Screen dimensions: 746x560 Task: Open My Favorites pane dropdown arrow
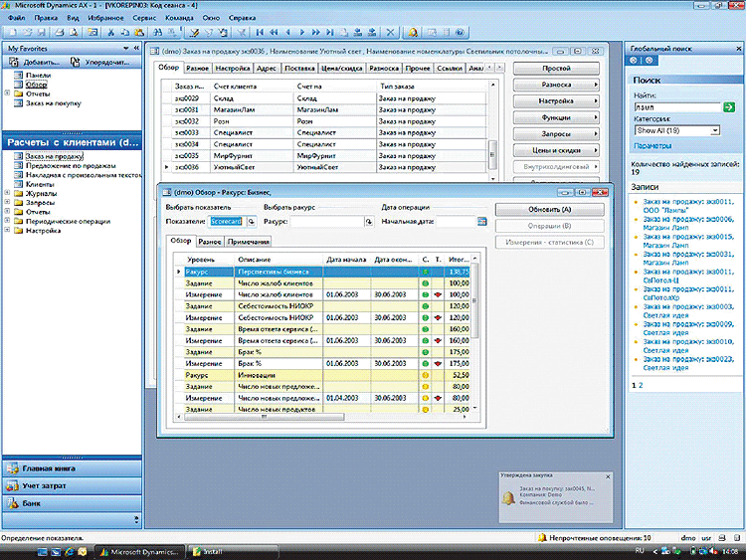point(125,48)
